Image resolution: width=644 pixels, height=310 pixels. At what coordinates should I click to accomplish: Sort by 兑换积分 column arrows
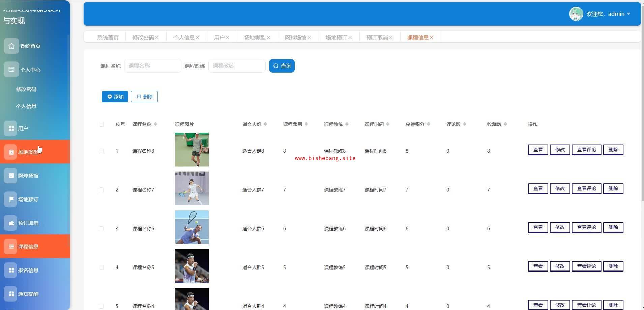[x=429, y=124]
